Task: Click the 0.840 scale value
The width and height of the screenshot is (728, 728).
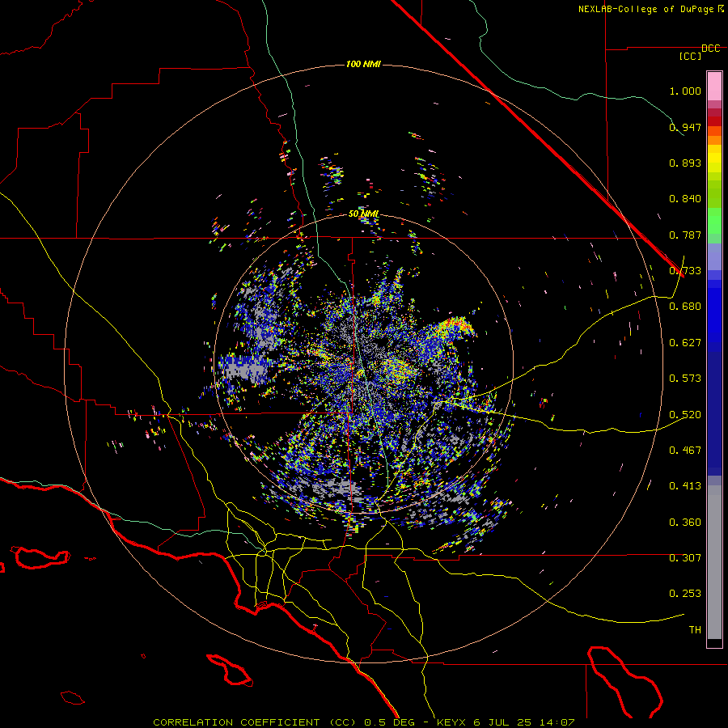Action: tap(685, 199)
